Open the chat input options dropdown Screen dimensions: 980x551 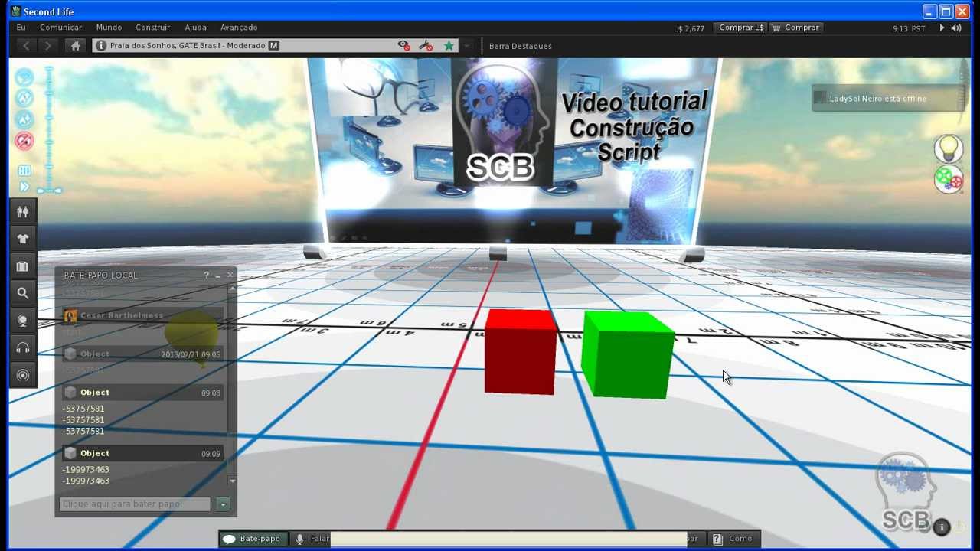[223, 504]
